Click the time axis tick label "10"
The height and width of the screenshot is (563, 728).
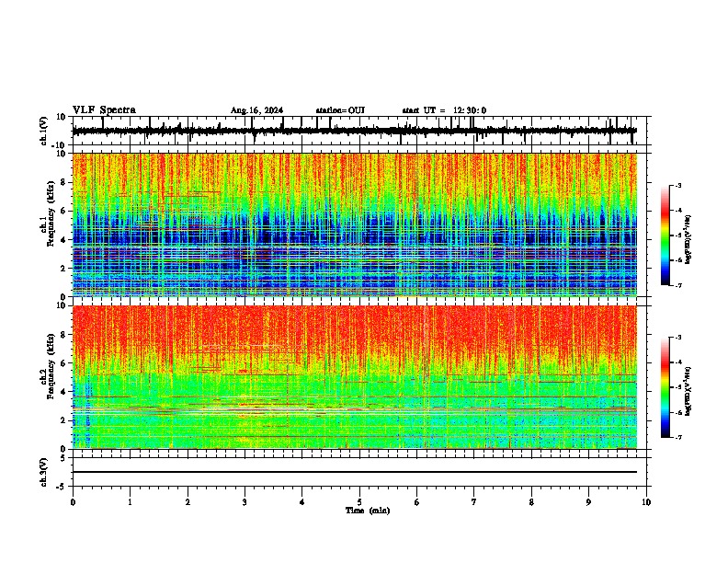pyautogui.click(x=646, y=502)
